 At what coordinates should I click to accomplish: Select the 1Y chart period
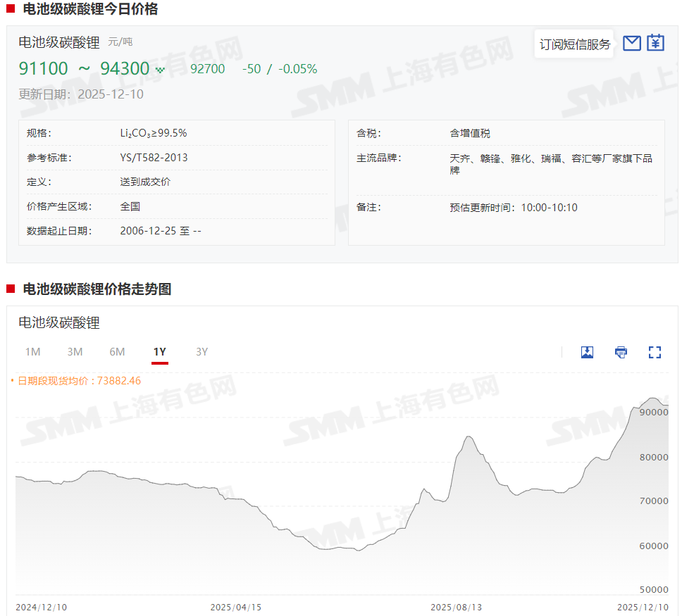(x=160, y=352)
